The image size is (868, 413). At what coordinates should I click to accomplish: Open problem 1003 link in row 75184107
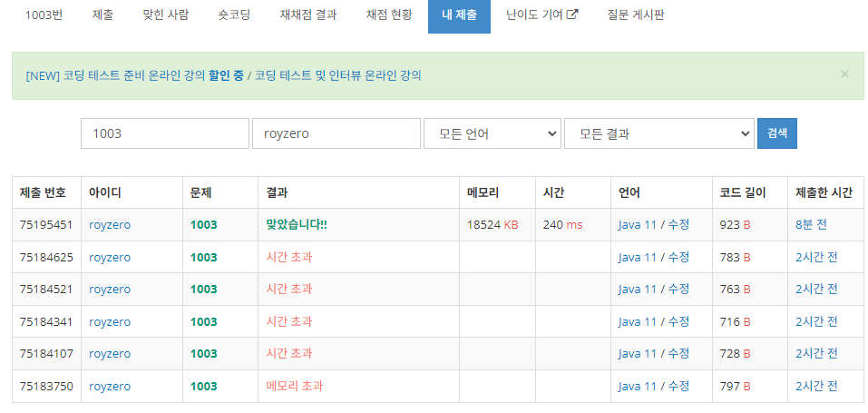204,354
